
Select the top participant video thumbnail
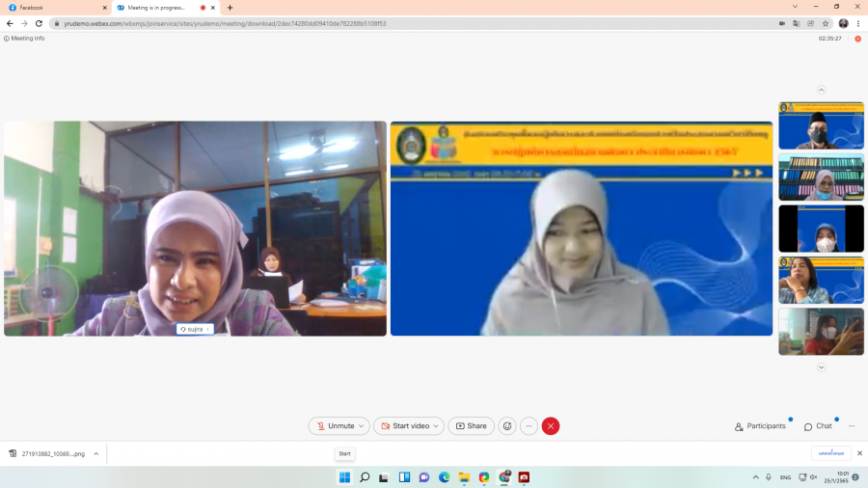tap(821, 125)
